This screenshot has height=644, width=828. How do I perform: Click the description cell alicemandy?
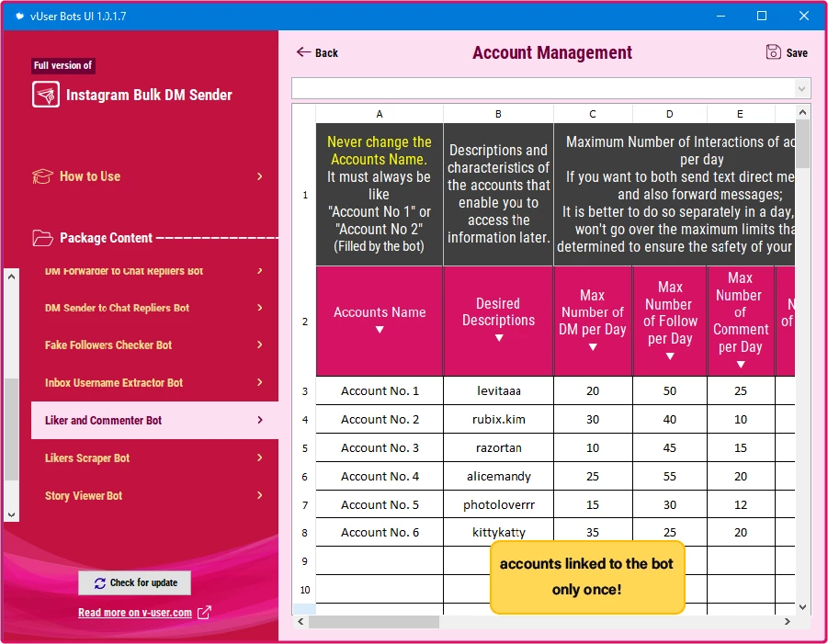[x=498, y=477]
